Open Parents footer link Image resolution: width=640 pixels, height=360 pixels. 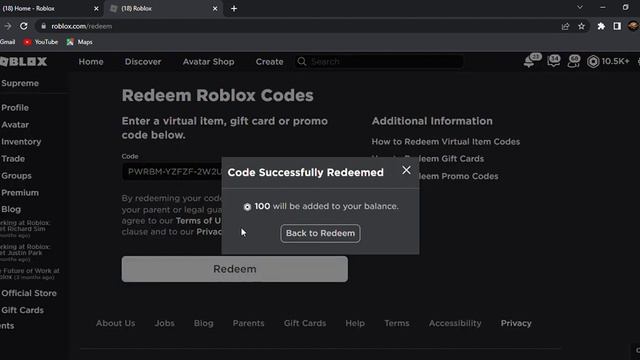coord(249,323)
